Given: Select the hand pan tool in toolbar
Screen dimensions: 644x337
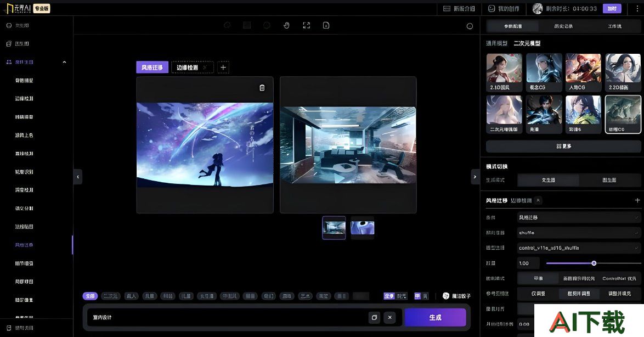Looking at the screenshot, I should click(x=286, y=25).
